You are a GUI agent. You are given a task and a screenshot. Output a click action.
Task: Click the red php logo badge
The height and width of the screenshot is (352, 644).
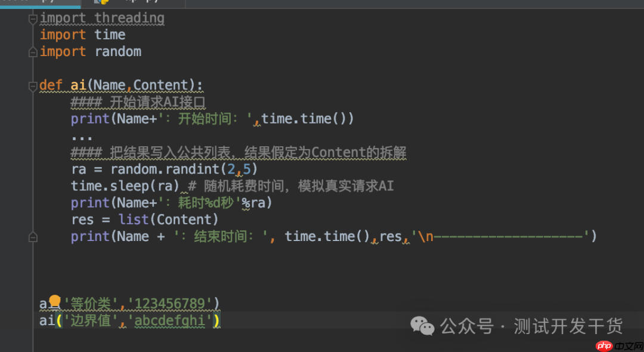604,345
